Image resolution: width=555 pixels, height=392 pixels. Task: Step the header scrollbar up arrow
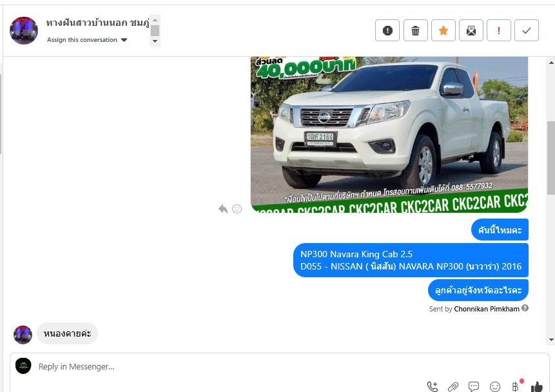point(155,20)
